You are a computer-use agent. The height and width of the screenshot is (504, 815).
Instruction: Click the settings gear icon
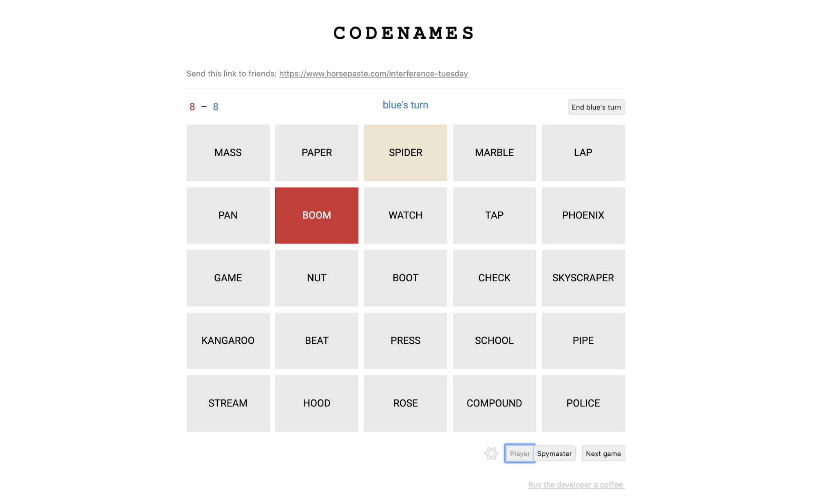(491, 453)
